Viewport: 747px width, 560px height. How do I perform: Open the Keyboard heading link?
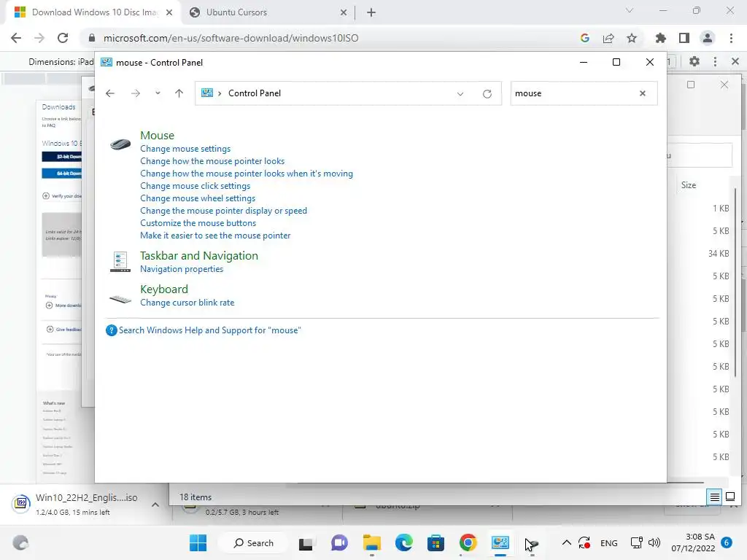[164, 289]
